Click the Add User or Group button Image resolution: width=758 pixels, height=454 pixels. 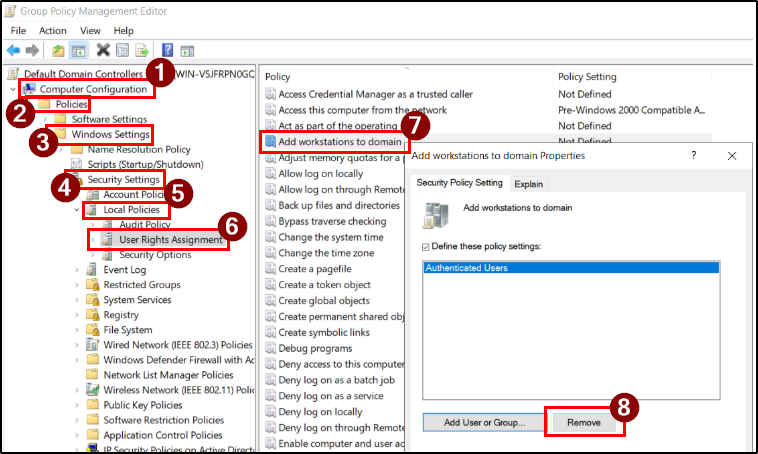pyautogui.click(x=478, y=422)
